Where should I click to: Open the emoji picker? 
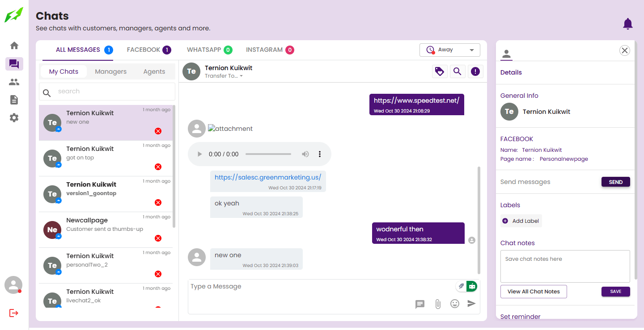point(455,304)
